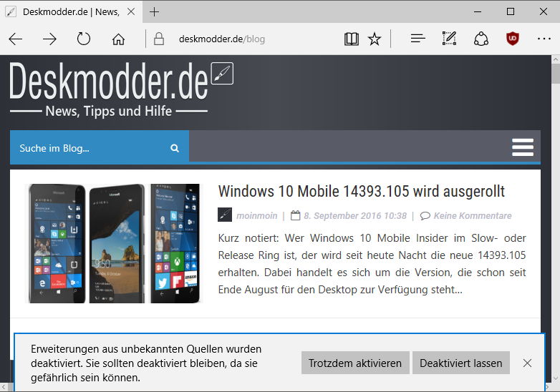
Task: Open the Share icon in toolbar
Action: [481, 39]
